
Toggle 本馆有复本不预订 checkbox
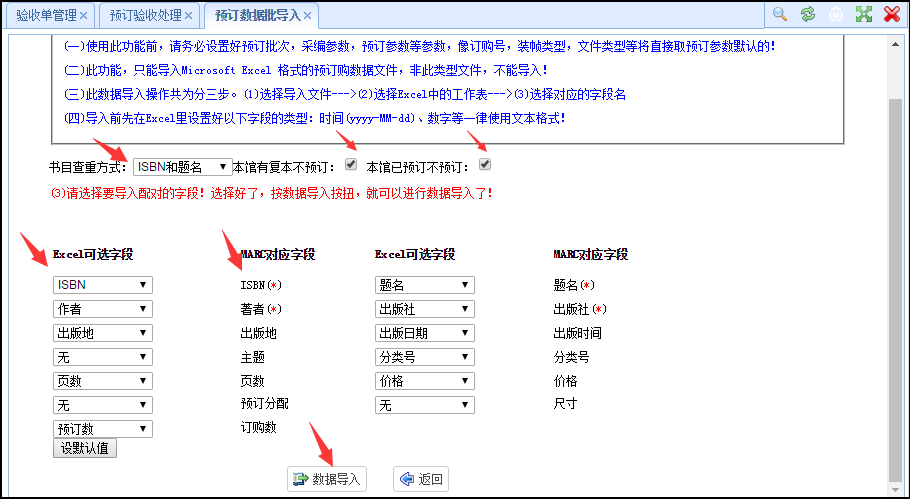tap(351, 164)
